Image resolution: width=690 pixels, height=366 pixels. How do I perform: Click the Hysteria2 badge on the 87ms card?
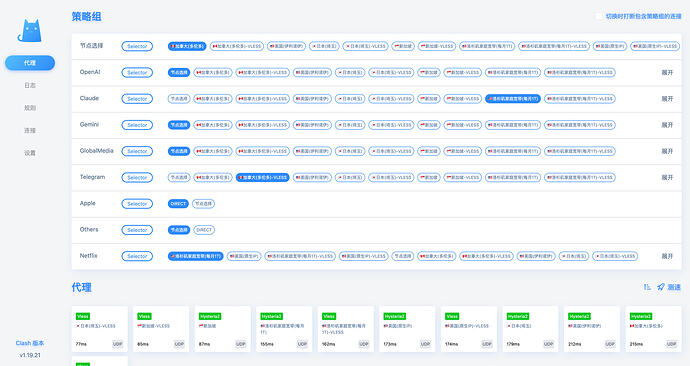click(x=210, y=316)
